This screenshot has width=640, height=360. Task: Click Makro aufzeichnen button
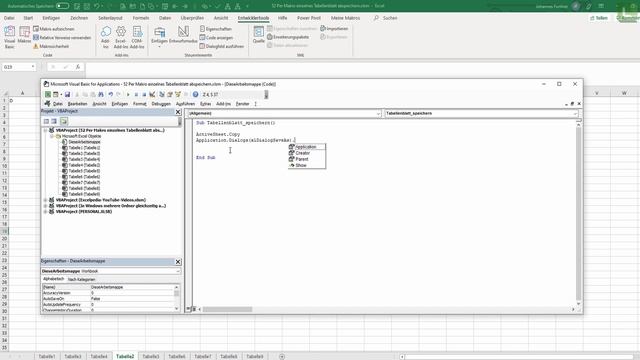click(54, 29)
